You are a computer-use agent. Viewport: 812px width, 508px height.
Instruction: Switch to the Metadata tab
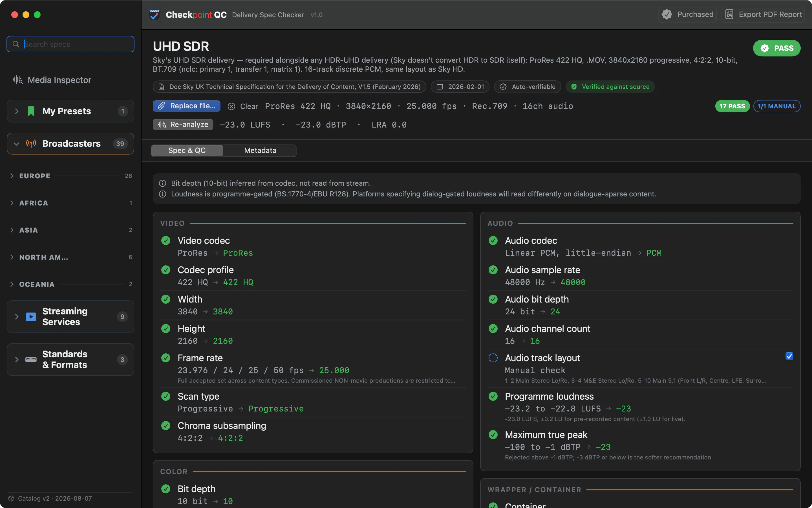(260, 150)
